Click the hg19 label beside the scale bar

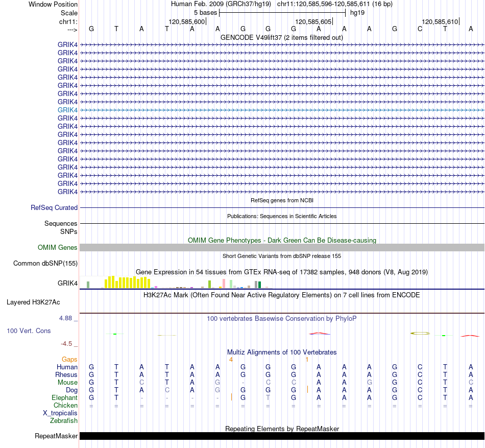pyautogui.click(x=357, y=13)
